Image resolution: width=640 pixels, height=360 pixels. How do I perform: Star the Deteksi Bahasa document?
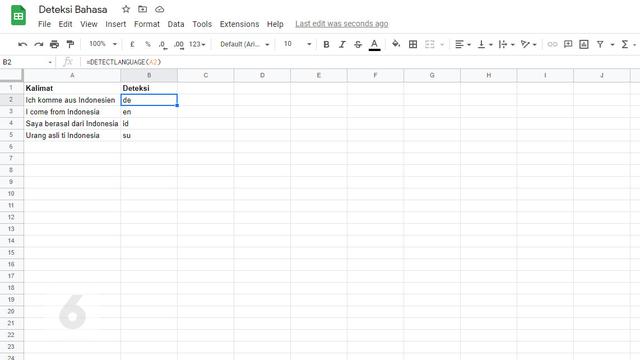[x=126, y=9]
